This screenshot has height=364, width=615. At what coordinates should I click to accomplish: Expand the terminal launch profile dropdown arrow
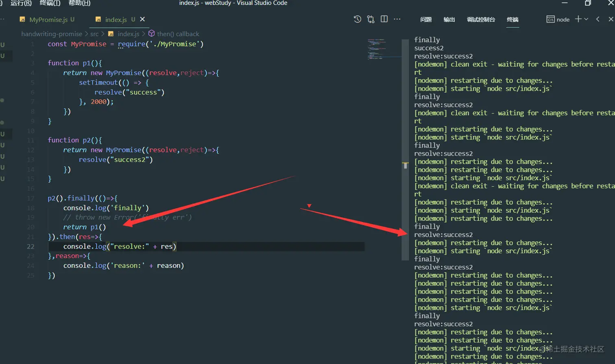(586, 19)
